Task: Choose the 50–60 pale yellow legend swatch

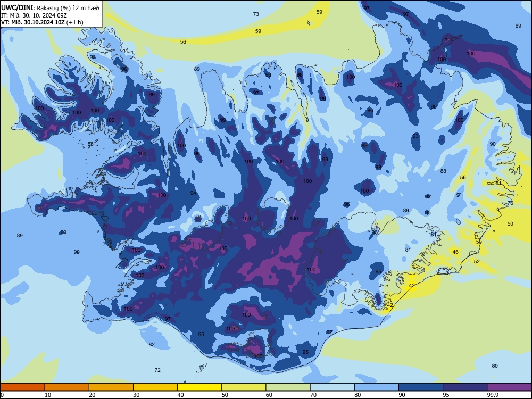Action: click(x=244, y=387)
